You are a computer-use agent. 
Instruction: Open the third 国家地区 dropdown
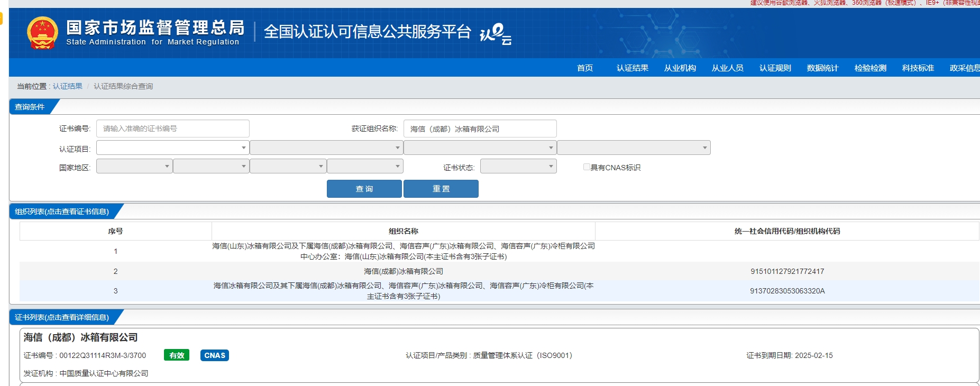pos(288,166)
